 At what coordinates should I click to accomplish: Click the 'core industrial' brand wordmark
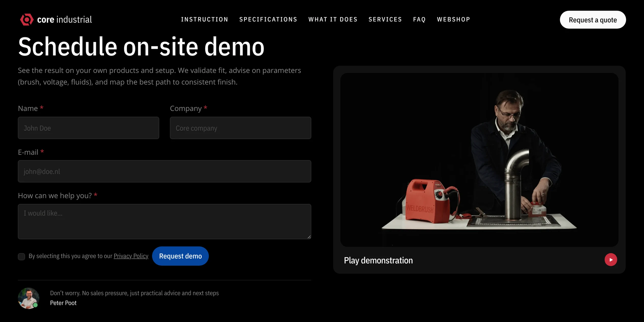(x=64, y=20)
